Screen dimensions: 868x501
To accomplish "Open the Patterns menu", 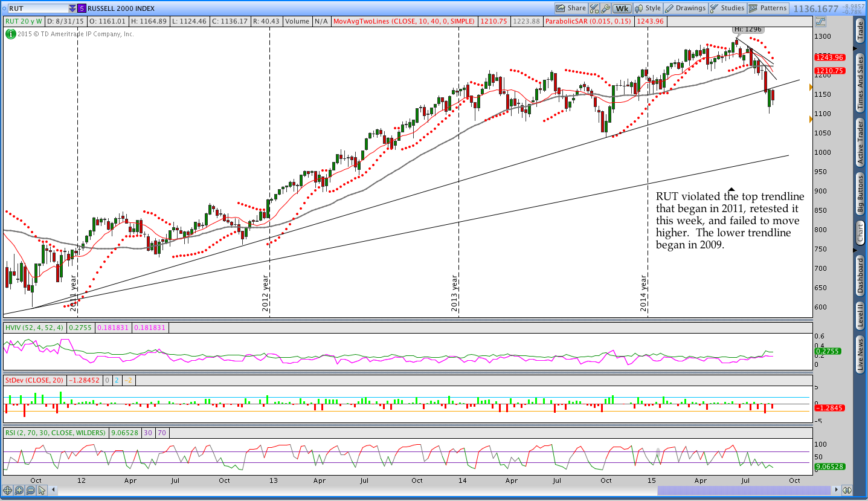I will click(768, 8).
